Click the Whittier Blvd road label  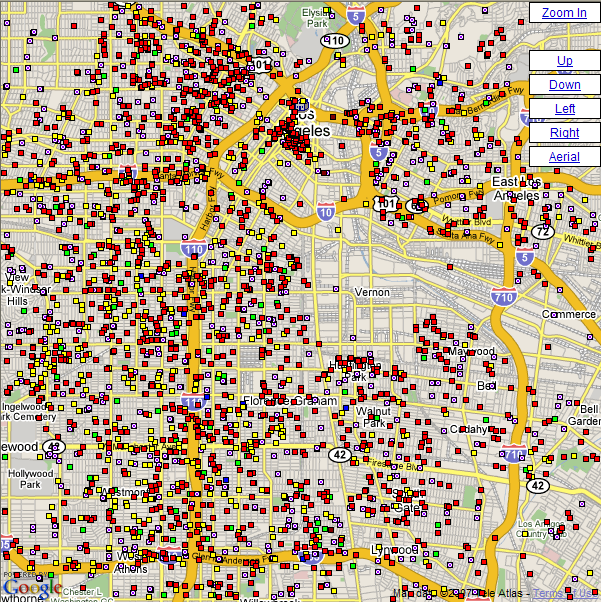click(x=467, y=222)
